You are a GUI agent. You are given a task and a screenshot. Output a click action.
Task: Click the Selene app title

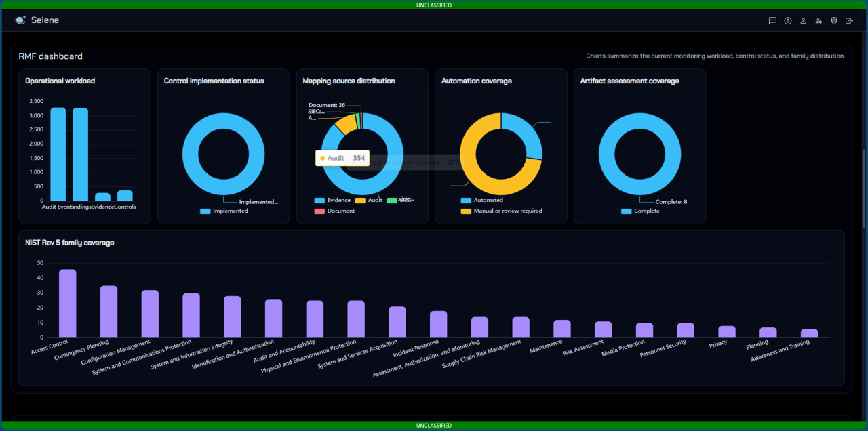45,20
